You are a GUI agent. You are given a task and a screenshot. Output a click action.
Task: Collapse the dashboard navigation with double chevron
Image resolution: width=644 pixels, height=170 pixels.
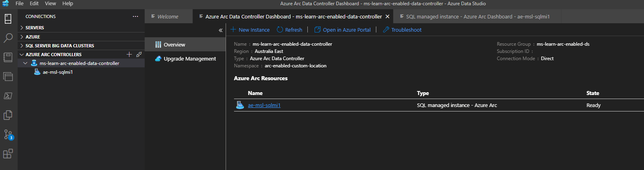coord(220,30)
